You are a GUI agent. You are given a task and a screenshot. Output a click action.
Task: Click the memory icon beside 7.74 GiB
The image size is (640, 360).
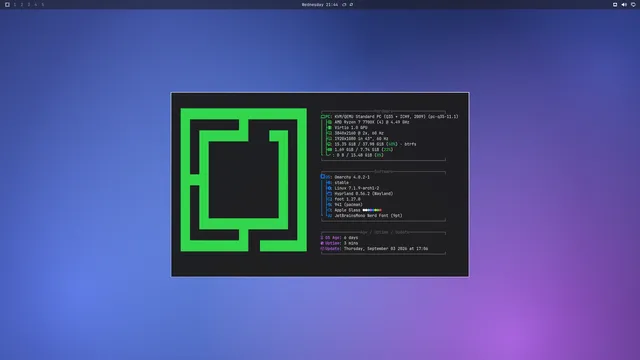tap(330, 150)
